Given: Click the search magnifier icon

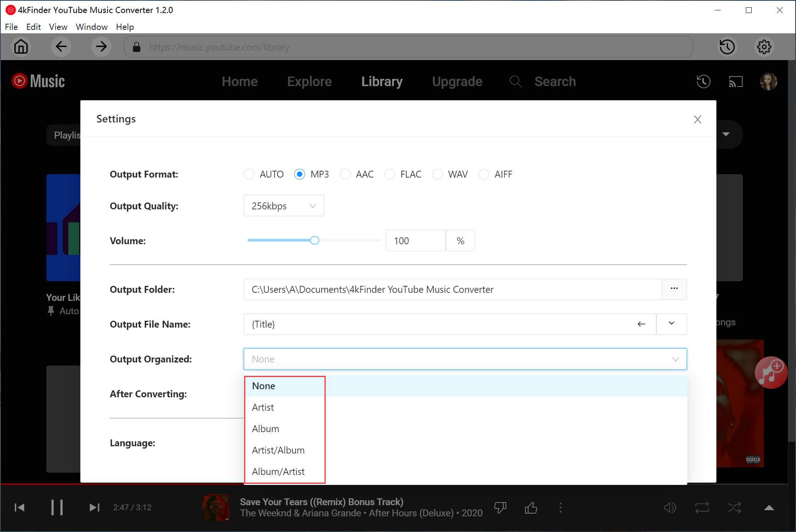Looking at the screenshot, I should click(x=515, y=82).
